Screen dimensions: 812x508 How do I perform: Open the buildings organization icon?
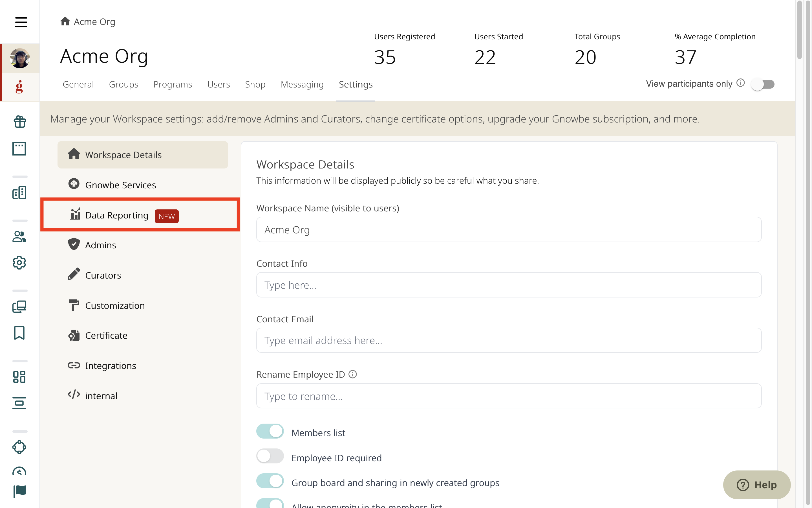pos(19,192)
